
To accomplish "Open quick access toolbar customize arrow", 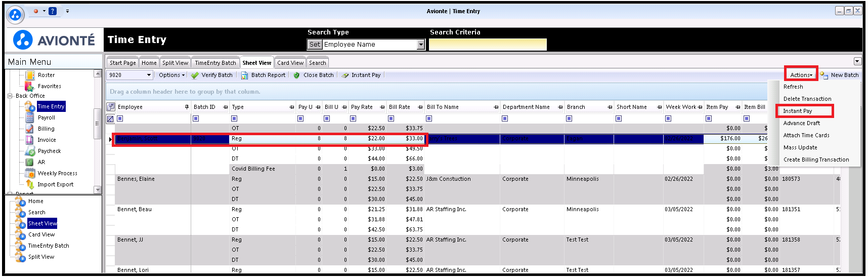I will (67, 11).
